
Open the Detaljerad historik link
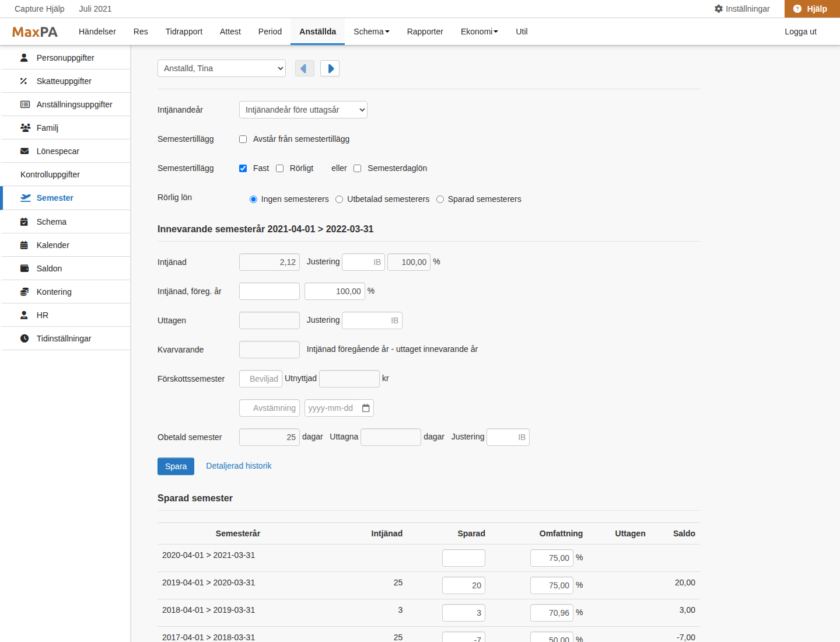pos(239,466)
